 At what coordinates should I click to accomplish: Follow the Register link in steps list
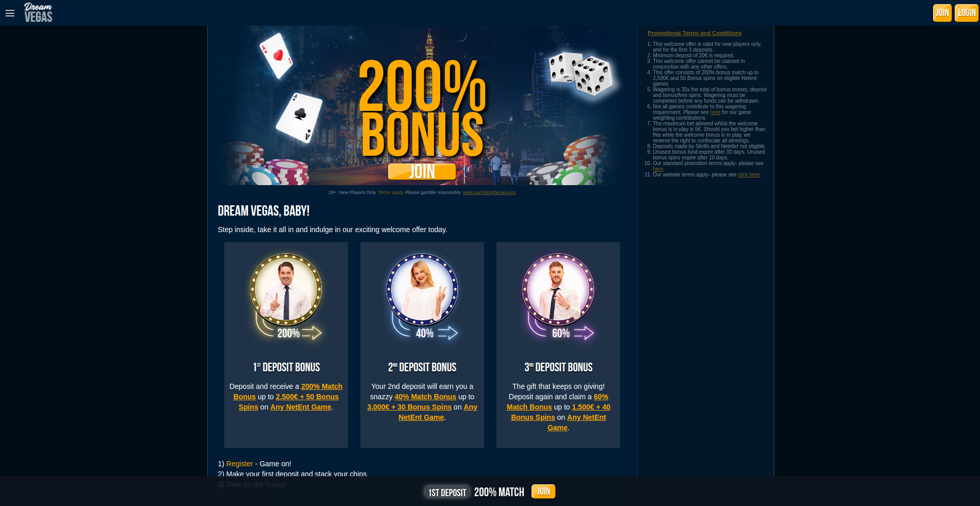pyautogui.click(x=240, y=464)
